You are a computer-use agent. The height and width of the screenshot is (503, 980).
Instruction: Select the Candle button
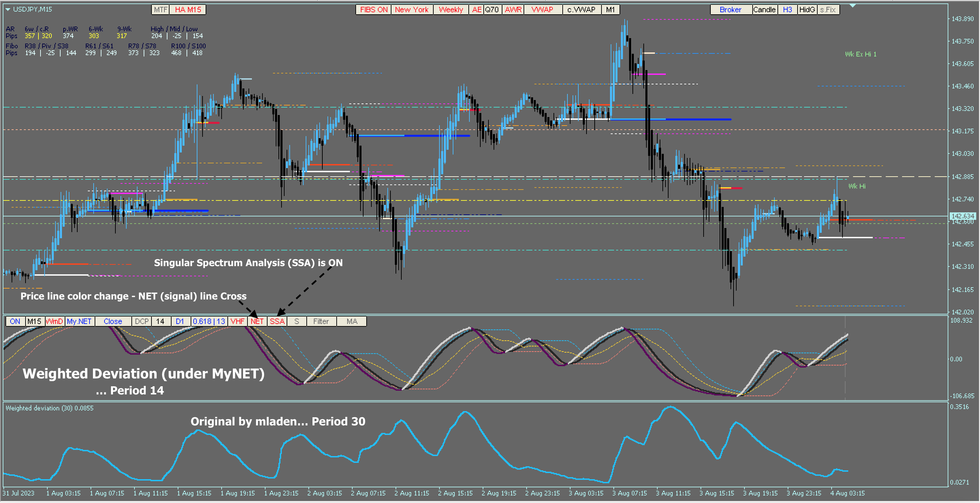[764, 10]
